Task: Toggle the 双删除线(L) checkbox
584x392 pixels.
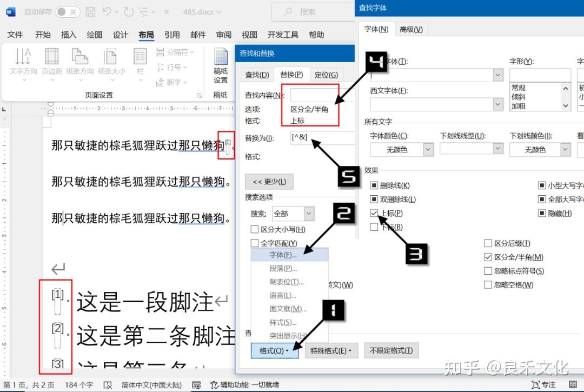Action: (x=374, y=199)
